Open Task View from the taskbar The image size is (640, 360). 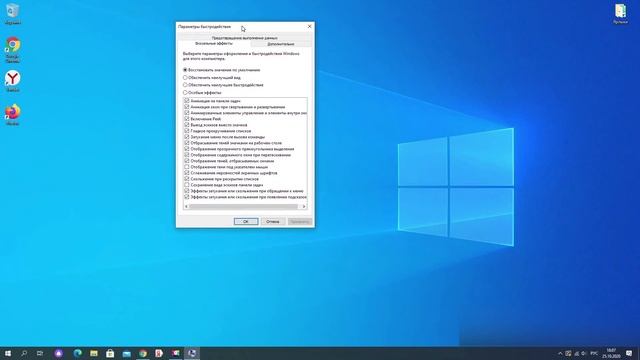tap(40, 353)
